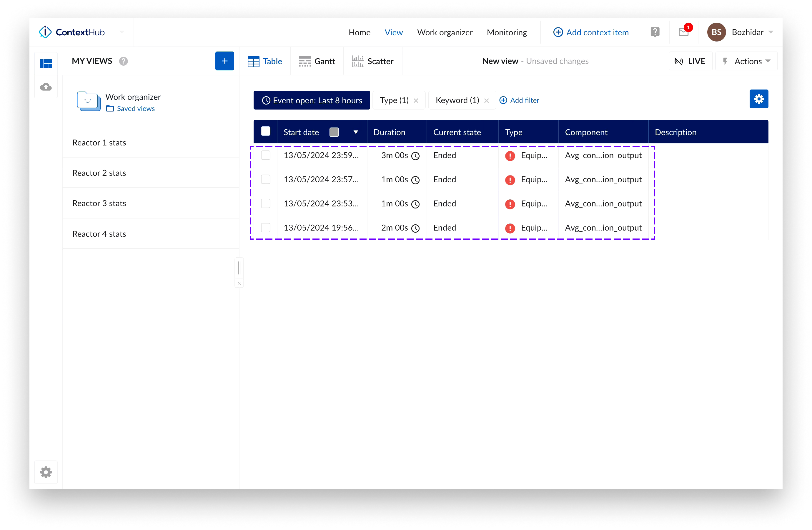Check the 23:59 event row checkbox
The width and height of the screenshot is (812, 530).
tap(265, 155)
